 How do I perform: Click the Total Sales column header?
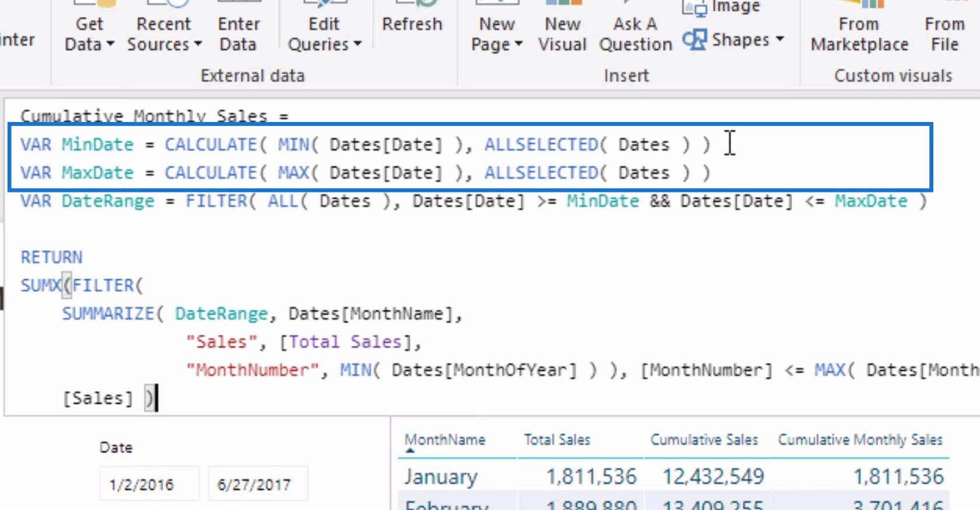557,439
